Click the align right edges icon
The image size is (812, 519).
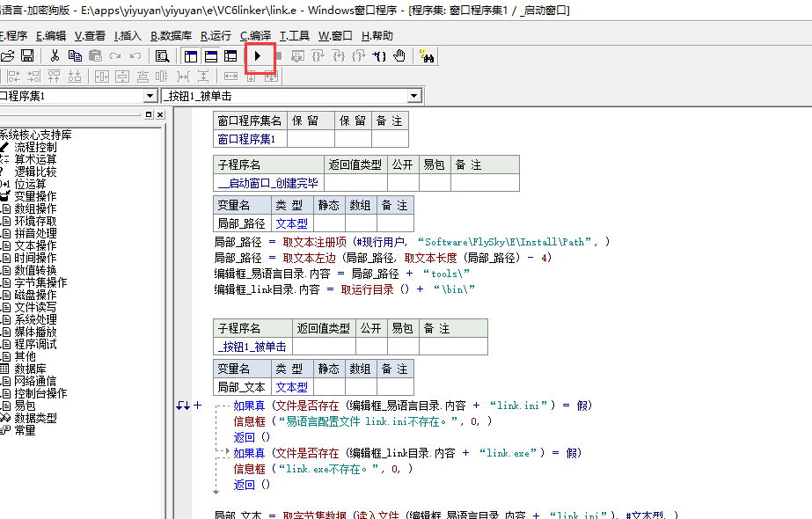(33, 77)
